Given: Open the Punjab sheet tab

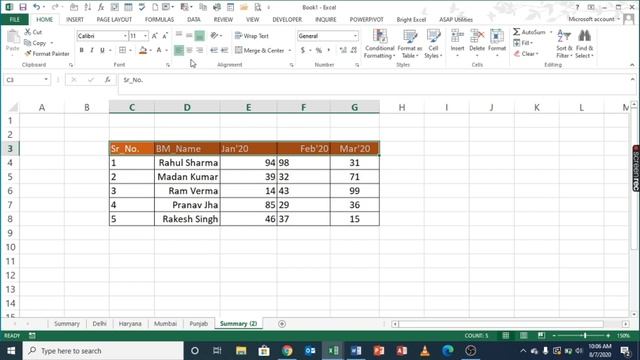Looking at the screenshot, I should point(198,324).
